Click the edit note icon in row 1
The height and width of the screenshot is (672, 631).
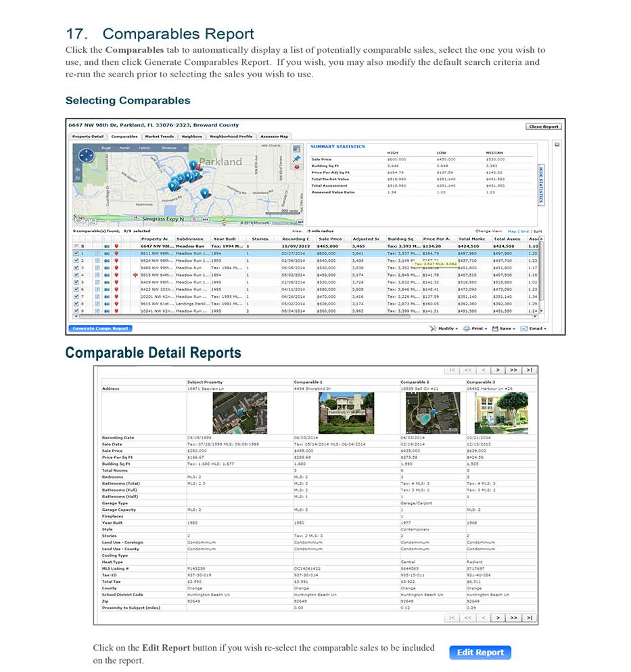tap(97, 253)
